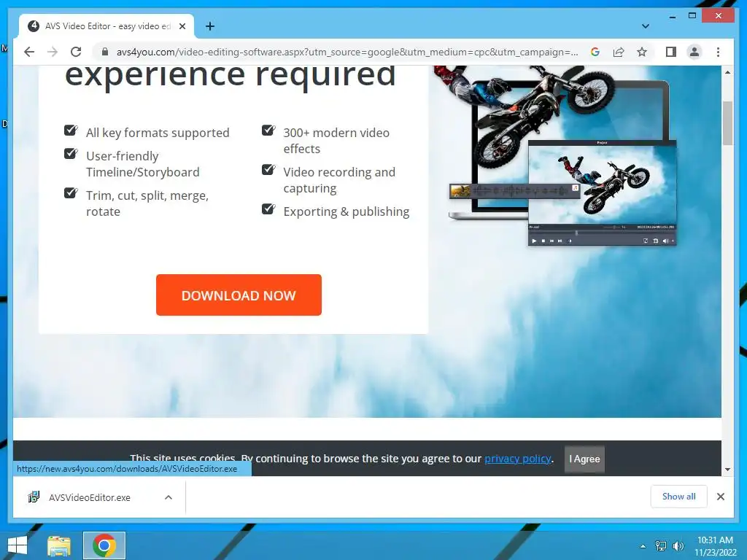Close the AVS Video Editor tab
747x560 pixels.
pyautogui.click(x=182, y=26)
